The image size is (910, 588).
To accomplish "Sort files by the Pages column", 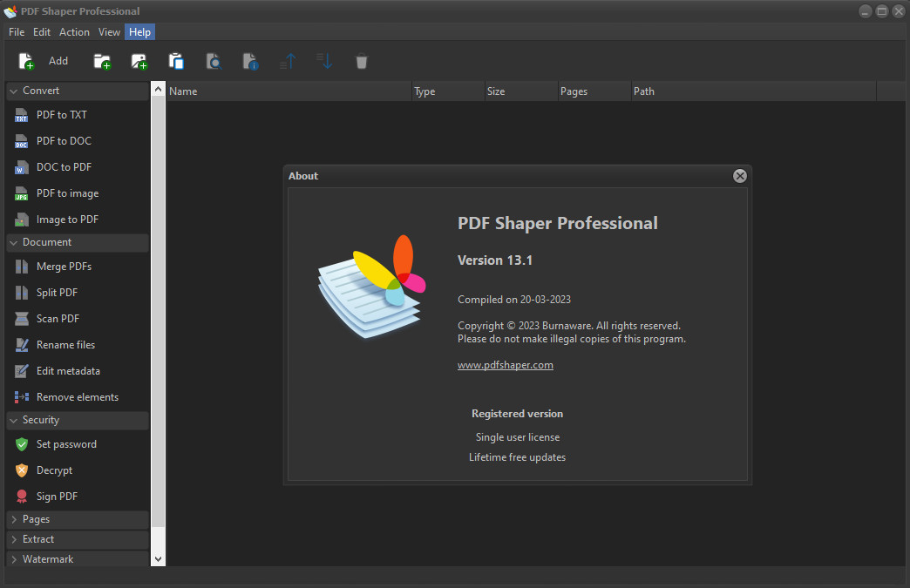I will [x=594, y=91].
